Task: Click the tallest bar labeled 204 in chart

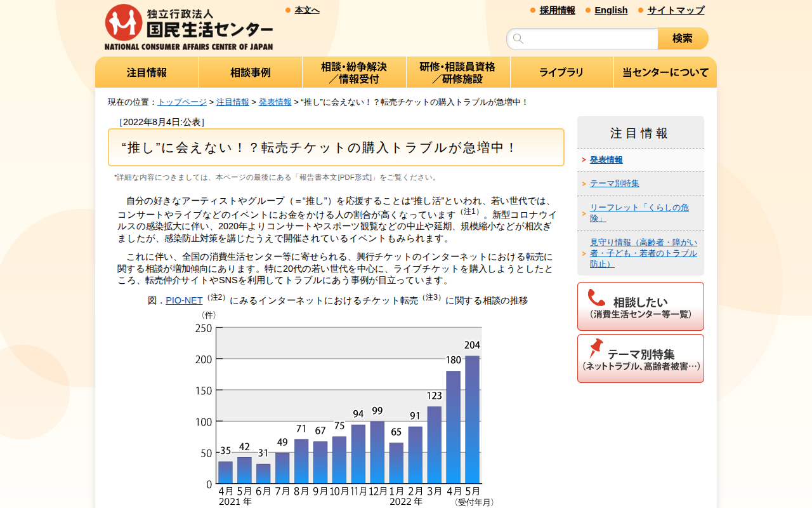Action: (471, 419)
